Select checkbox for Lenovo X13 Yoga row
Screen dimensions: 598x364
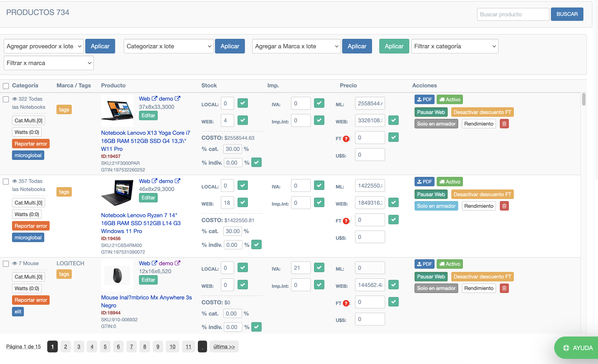[x=6, y=99]
